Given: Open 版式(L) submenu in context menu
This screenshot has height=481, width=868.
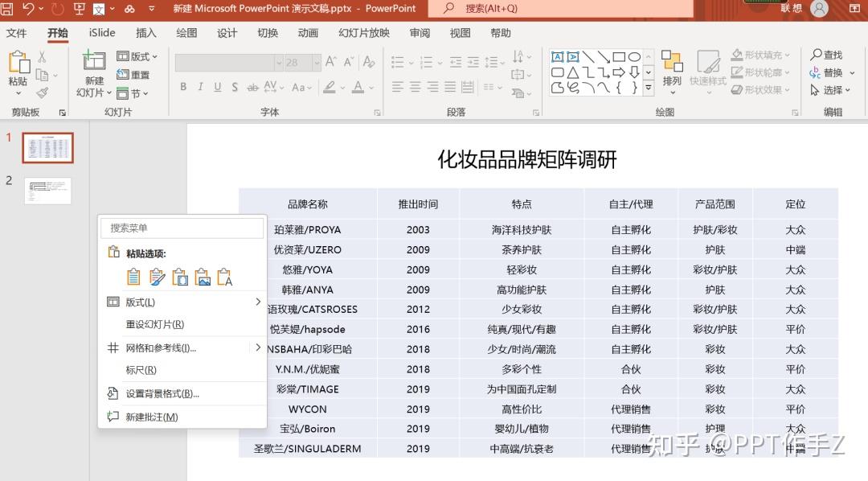Looking at the screenshot, I should click(x=182, y=302).
